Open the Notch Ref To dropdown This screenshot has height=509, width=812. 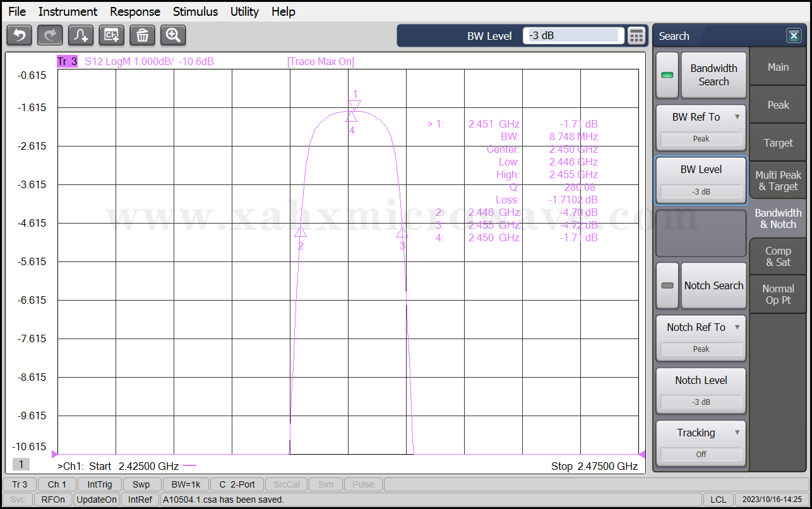701,338
